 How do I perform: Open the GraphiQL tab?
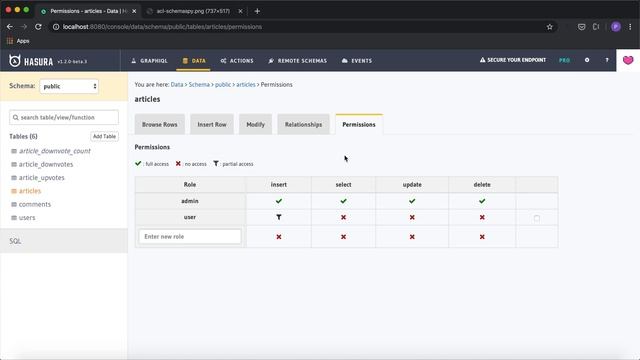[149, 61]
